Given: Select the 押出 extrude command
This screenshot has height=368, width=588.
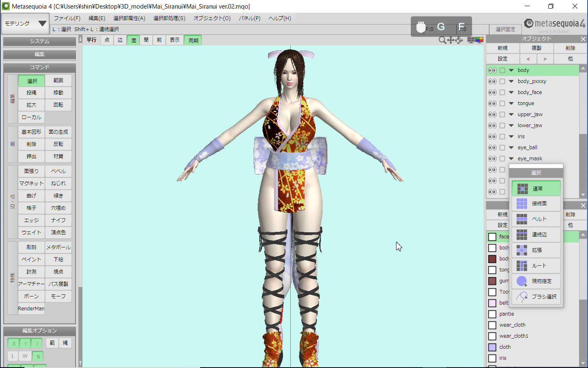Looking at the screenshot, I should [x=31, y=157].
